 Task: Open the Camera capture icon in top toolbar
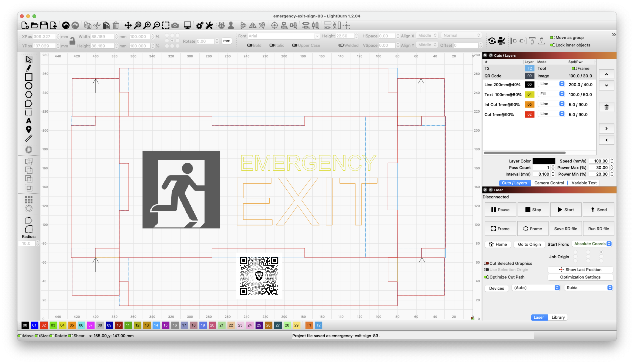175,25
